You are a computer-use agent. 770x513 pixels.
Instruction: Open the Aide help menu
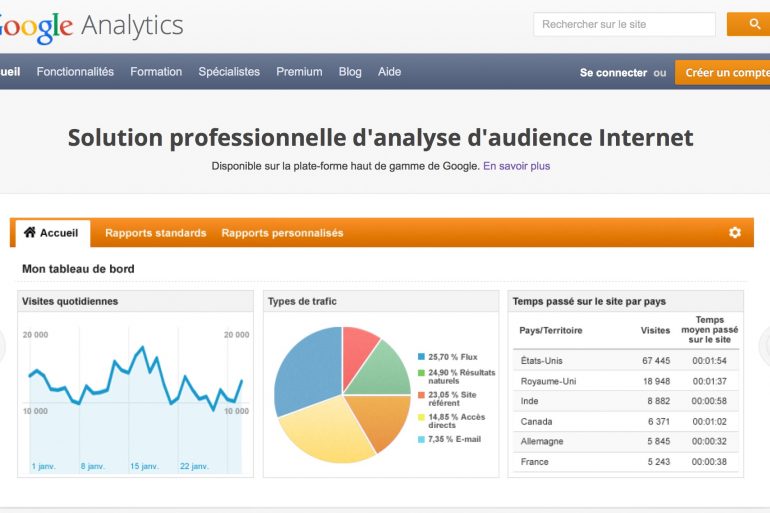click(x=389, y=72)
